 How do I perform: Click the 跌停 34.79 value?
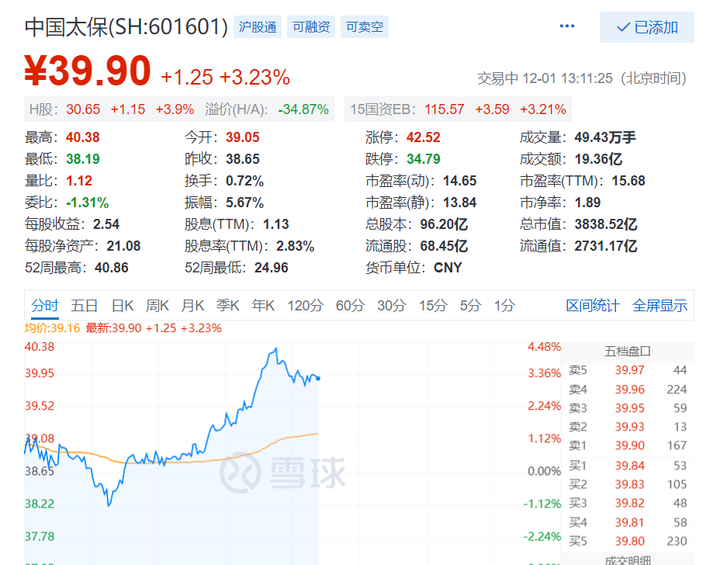423,159
